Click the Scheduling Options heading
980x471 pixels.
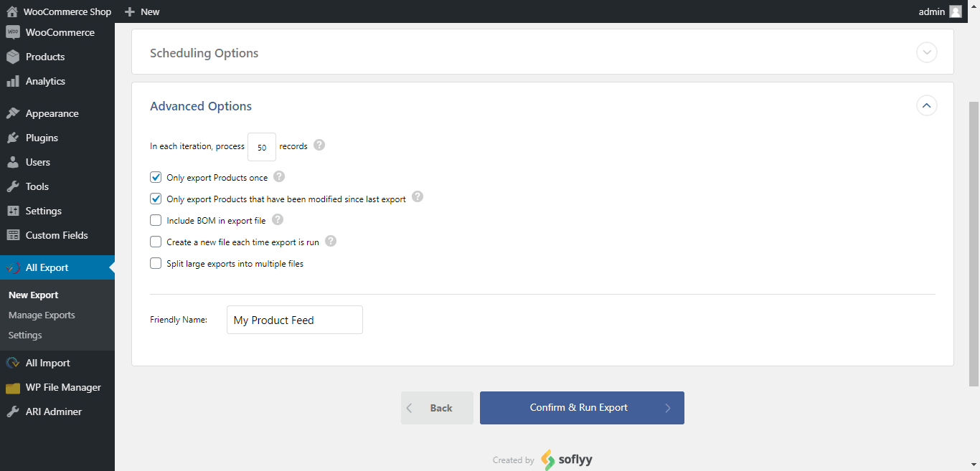pyautogui.click(x=204, y=53)
